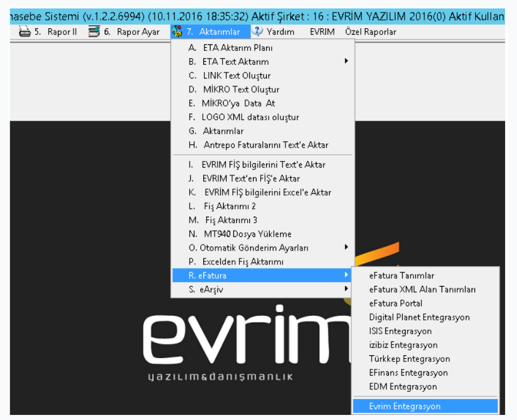Select izibiz Entegrasyon
The image size is (517, 420).
point(426,344)
